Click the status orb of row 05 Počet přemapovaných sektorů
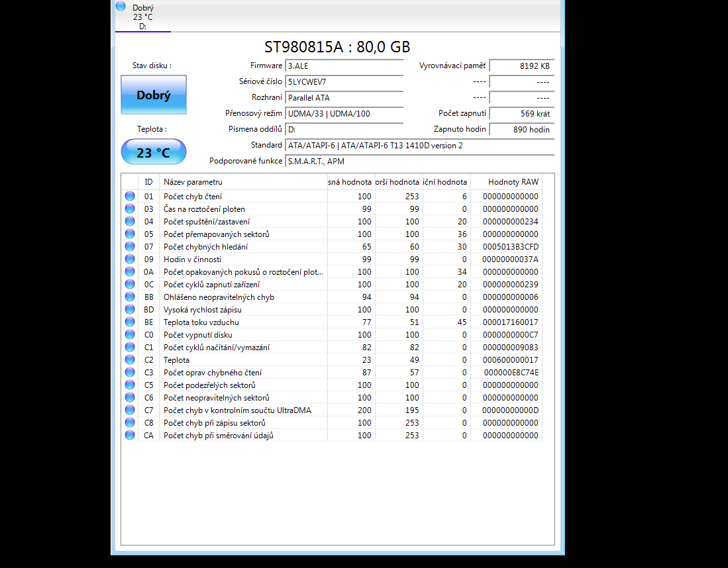728x568 pixels. 130,234
